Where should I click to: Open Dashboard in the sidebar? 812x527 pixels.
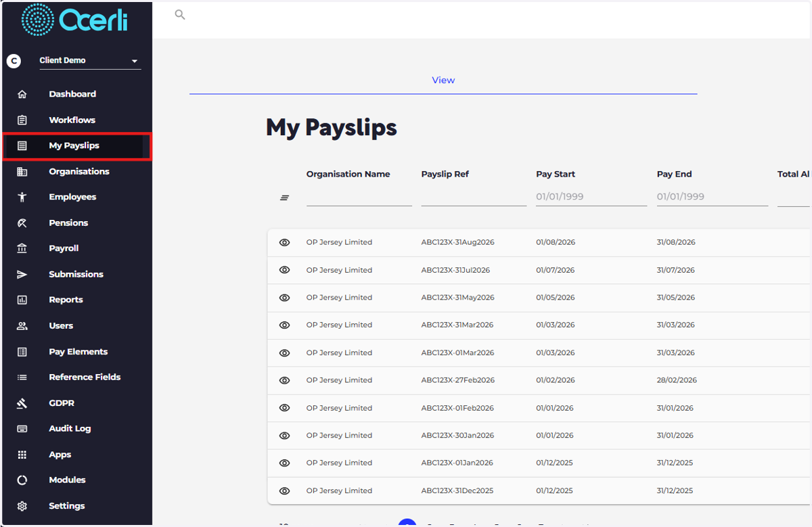click(x=72, y=94)
